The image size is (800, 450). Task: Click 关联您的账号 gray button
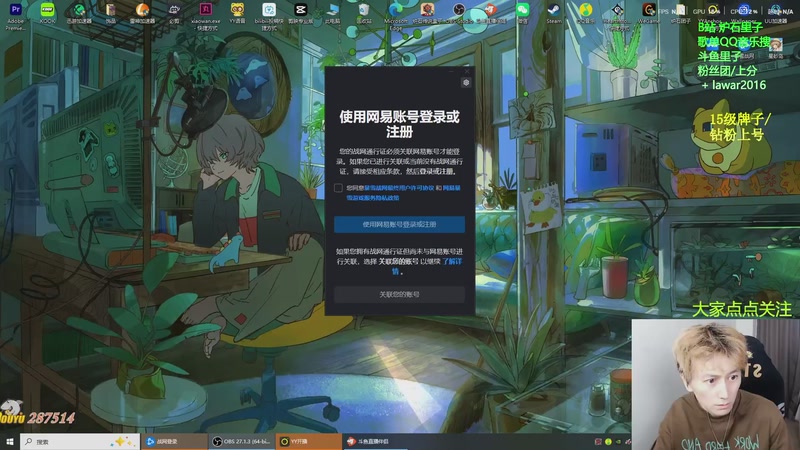(x=399, y=294)
